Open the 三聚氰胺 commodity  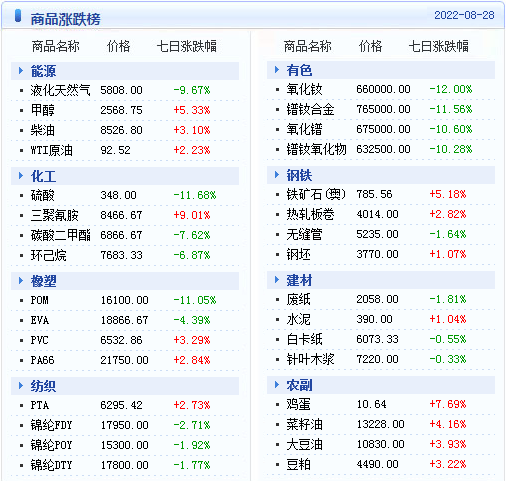tap(54, 215)
